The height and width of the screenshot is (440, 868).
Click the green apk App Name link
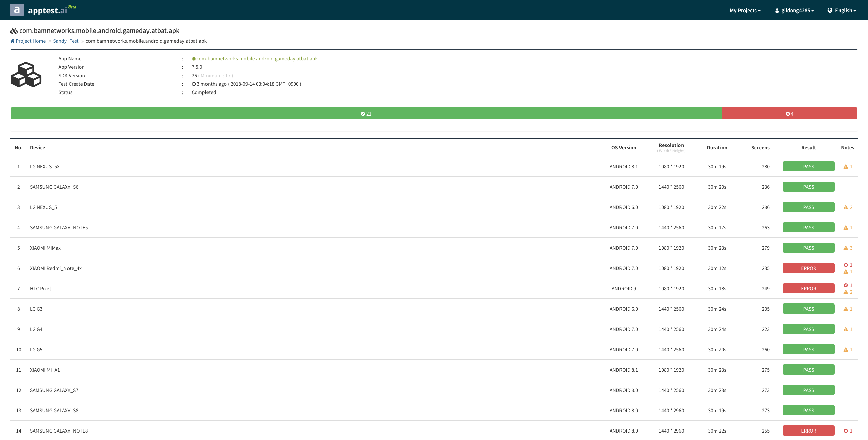tap(257, 59)
